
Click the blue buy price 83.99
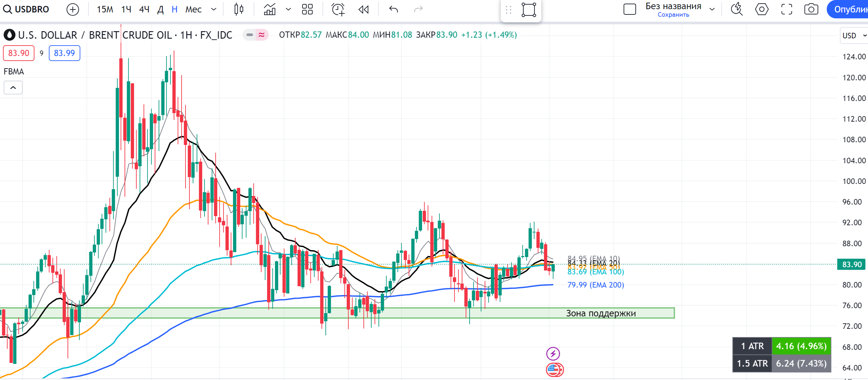pyautogui.click(x=64, y=53)
